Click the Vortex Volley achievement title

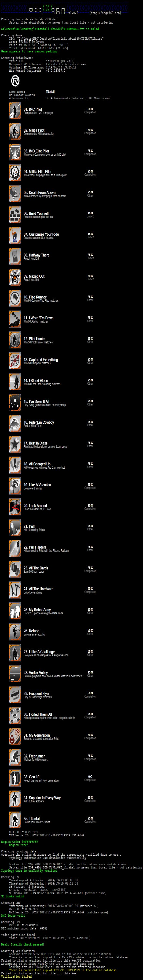(36, 673)
